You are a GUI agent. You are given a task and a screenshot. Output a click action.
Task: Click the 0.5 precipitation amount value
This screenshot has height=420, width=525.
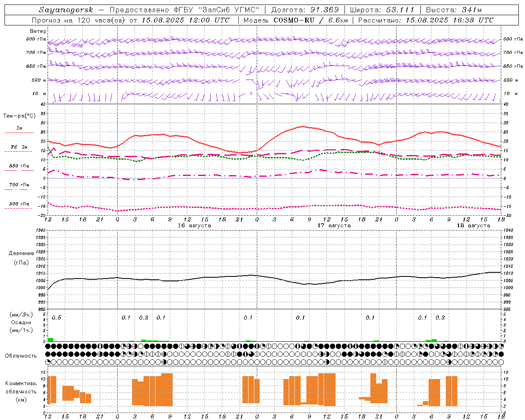click(x=57, y=318)
